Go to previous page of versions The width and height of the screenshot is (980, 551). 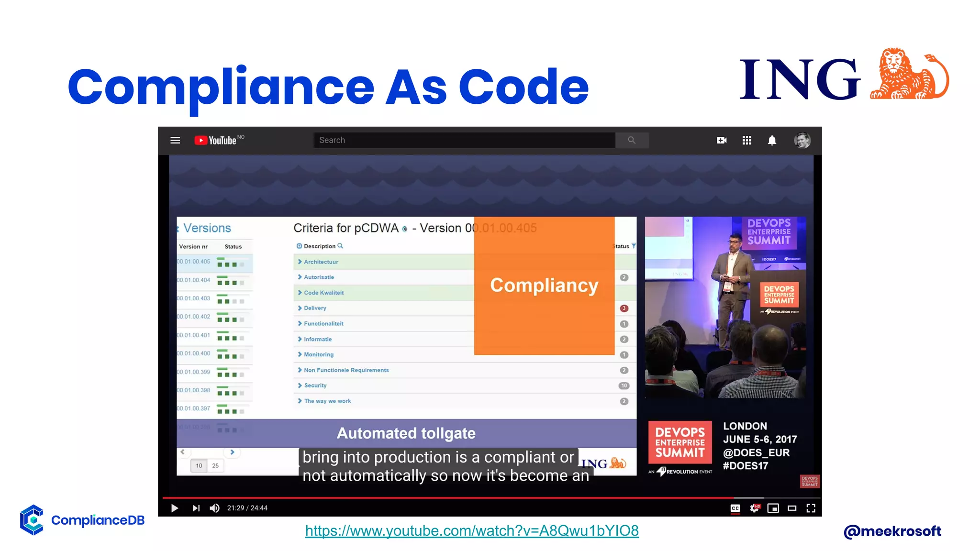(182, 452)
